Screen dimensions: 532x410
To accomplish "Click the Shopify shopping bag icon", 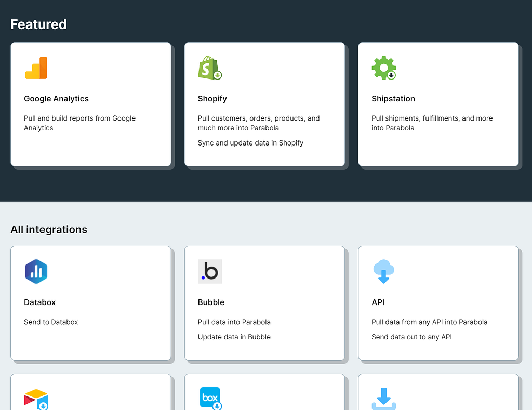I will (x=210, y=68).
